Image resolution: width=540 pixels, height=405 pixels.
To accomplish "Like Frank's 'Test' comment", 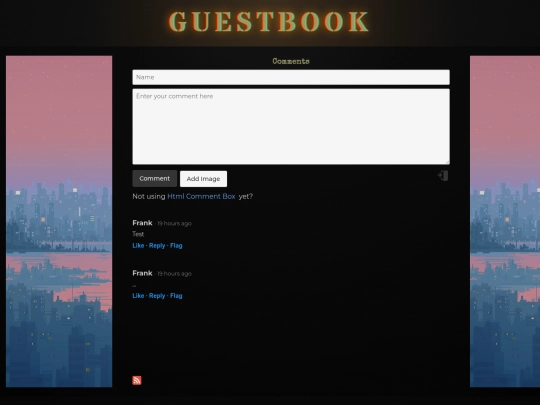I will [x=138, y=246].
